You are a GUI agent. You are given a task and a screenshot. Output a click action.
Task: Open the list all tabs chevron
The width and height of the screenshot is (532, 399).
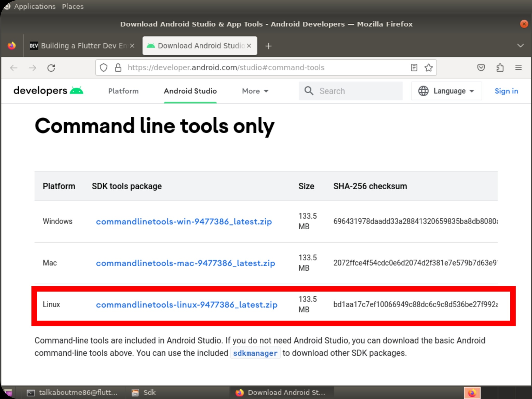pos(520,46)
